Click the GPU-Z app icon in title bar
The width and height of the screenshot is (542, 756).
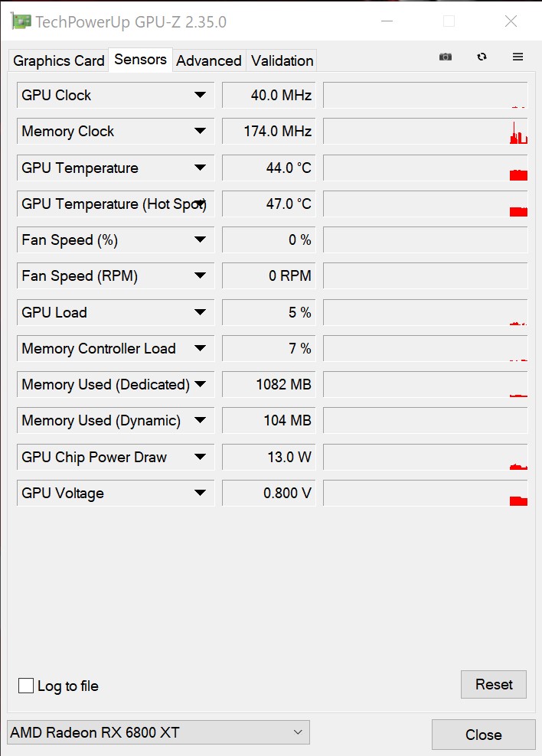(21, 21)
